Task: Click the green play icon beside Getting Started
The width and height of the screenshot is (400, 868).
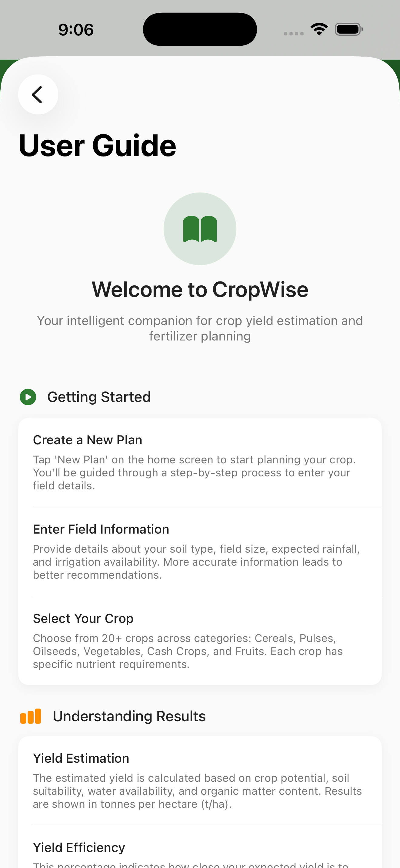Action: click(x=28, y=397)
